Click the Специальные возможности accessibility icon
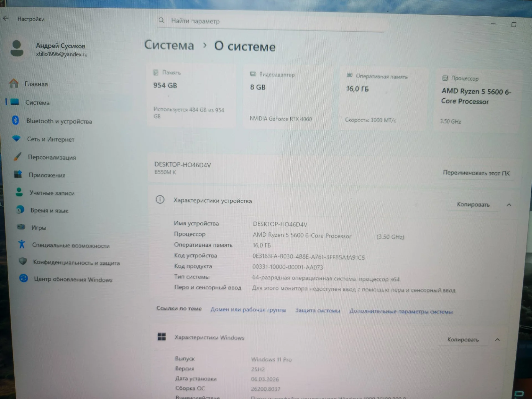532x399 pixels. tap(22, 244)
